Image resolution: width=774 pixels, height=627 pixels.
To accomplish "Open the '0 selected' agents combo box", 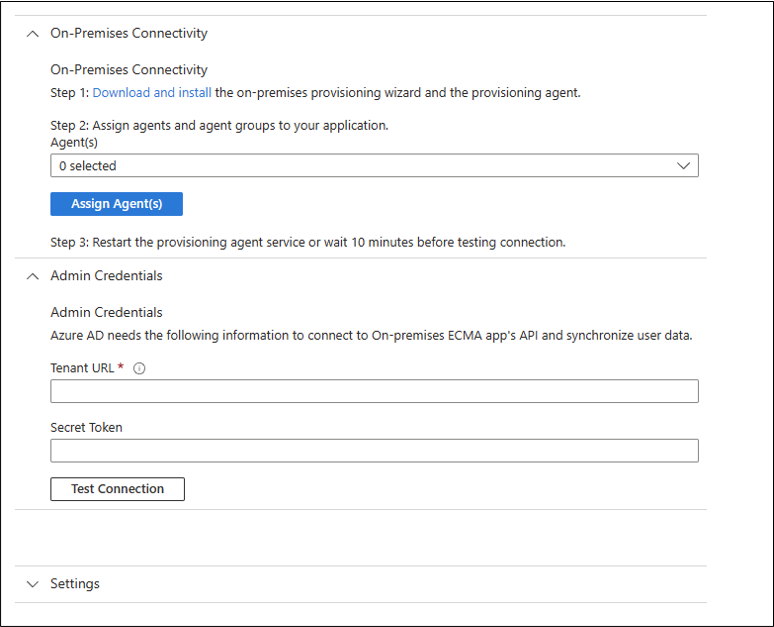I will tap(360, 166).
